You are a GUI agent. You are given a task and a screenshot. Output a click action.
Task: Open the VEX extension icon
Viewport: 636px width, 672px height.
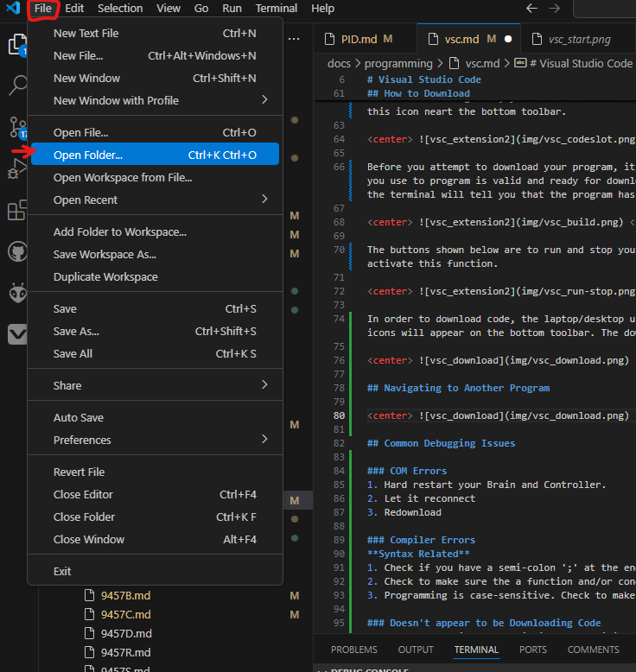(x=17, y=334)
